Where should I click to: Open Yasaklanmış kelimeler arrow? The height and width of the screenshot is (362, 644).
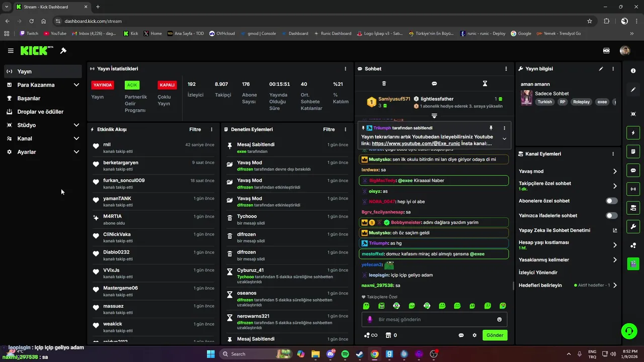coord(615,260)
